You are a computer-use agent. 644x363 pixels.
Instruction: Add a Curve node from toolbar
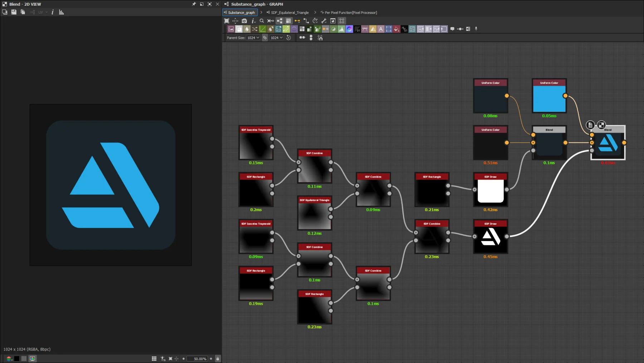263,29
